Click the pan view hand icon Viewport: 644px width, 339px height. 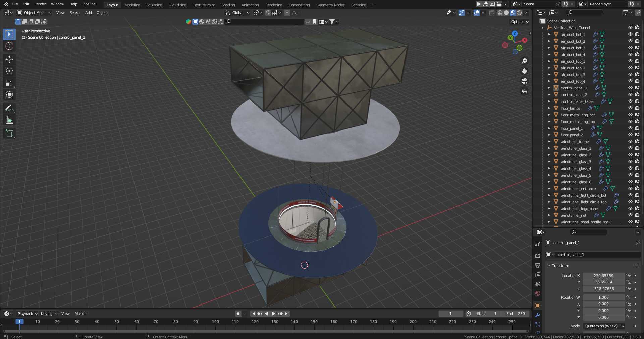click(x=524, y=71)
